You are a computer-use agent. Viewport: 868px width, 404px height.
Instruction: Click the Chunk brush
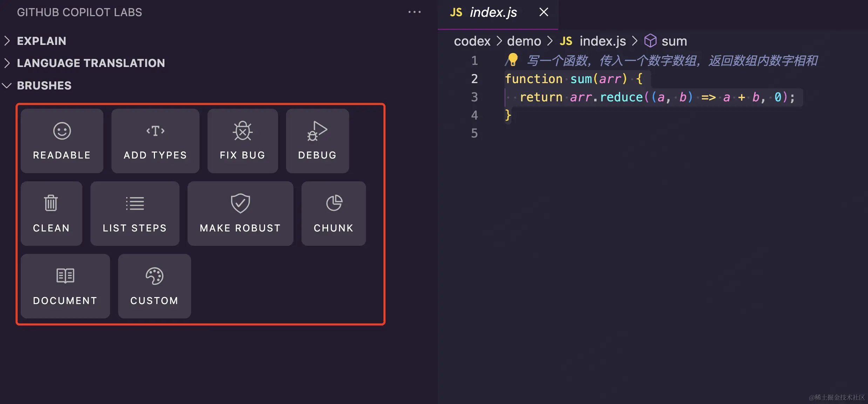[x=333, y=213]
